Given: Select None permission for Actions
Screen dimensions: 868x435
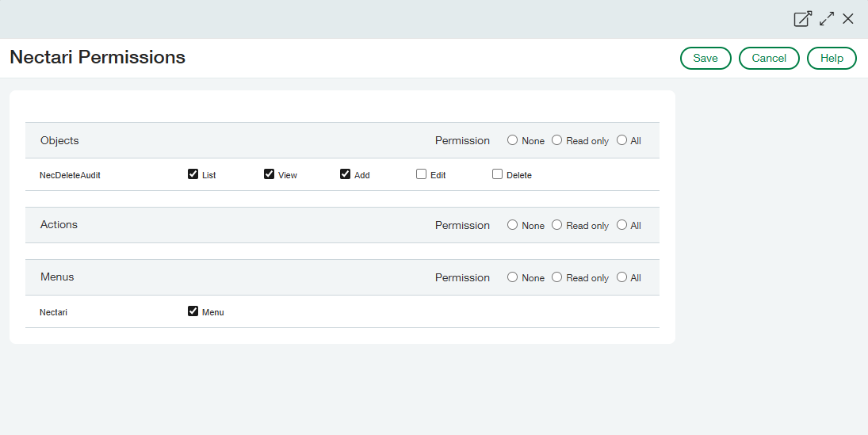Looking at the screenshot, I should pos(512,225).
